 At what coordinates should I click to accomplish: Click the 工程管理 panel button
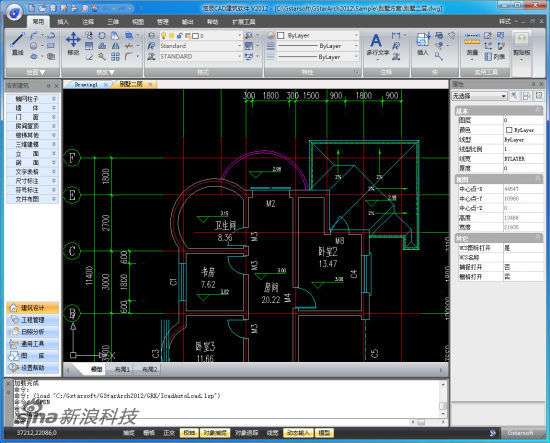(x=32, y=320)
